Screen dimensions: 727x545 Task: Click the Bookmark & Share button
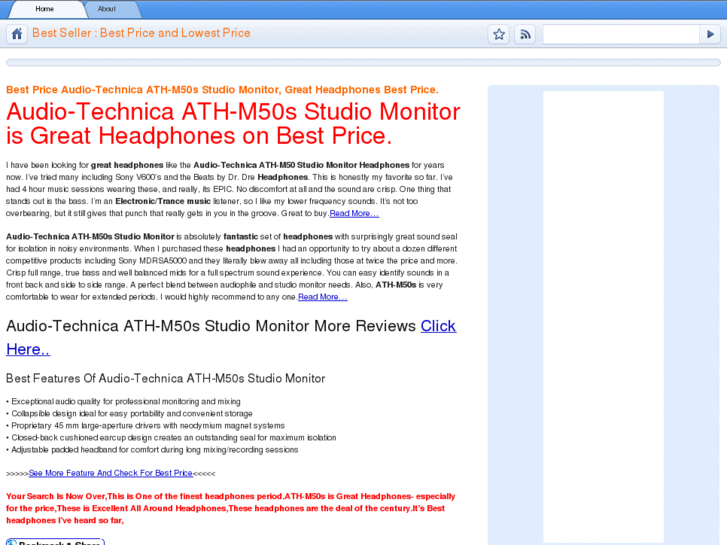[x=56, y=542]
